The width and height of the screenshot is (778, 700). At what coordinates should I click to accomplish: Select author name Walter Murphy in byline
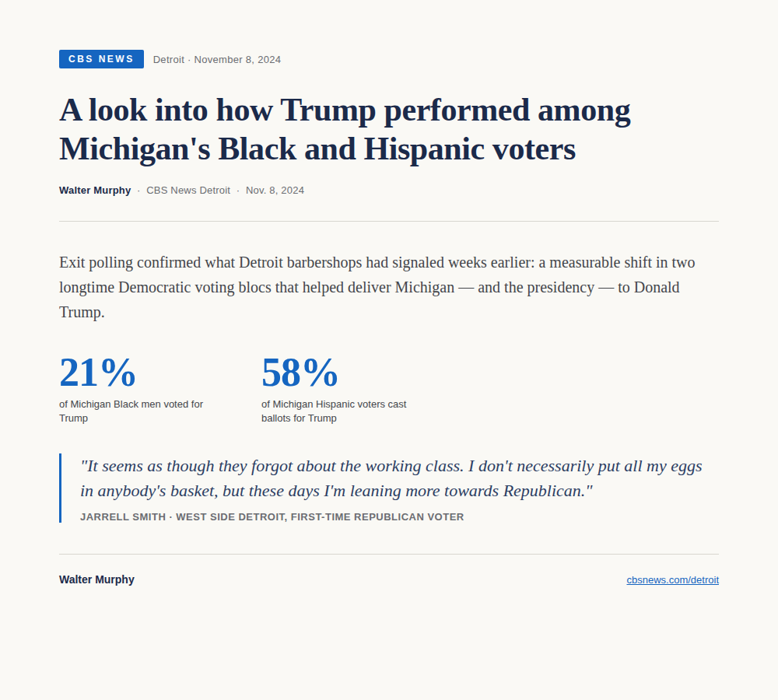[x=95, y=191]
